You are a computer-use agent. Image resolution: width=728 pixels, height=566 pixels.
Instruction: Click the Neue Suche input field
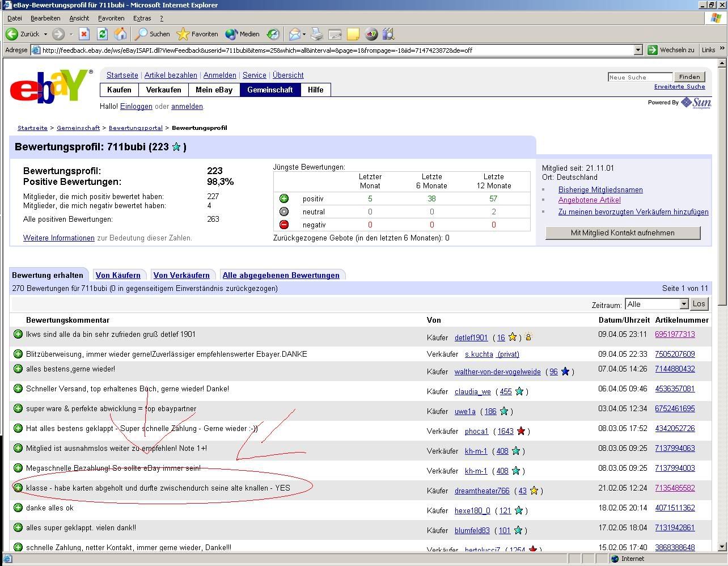[x=640, y=77]
